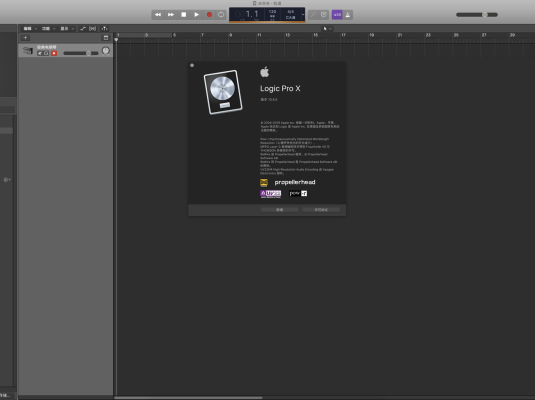Image resolution: width=535 pixels, height=400 pixels.
Task: Open the LCD display mode dropdown arrow
Action: 303,15
